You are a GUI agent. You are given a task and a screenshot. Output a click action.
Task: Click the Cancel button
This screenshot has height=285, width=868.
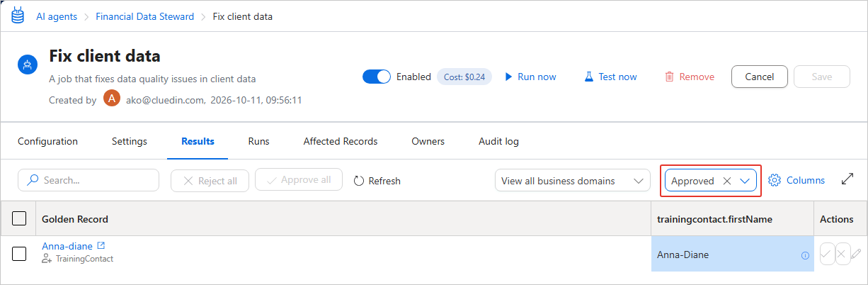(759, 77)
